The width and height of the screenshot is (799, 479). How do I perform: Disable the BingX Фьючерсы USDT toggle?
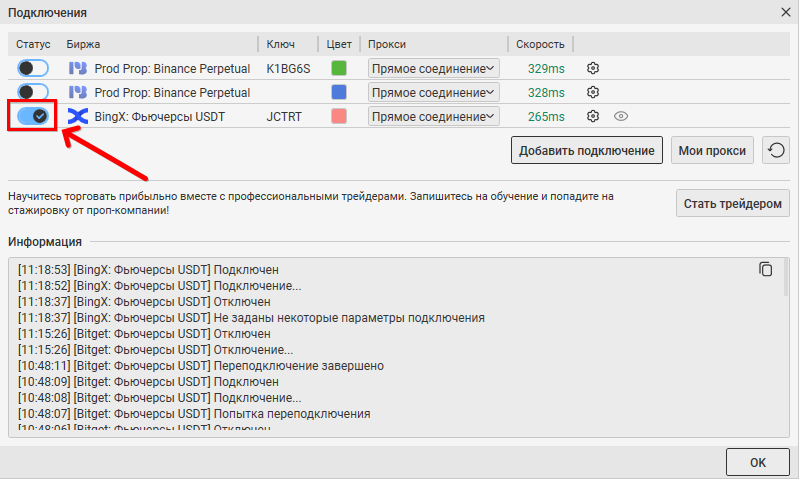click(33, 116)
